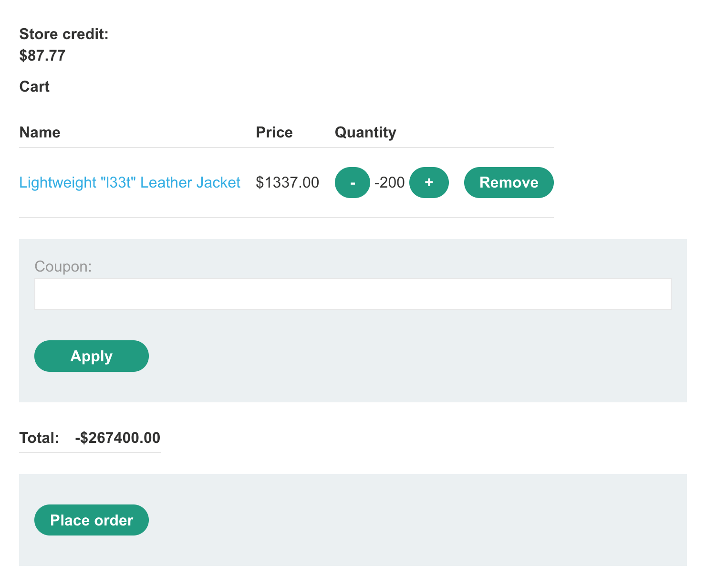Apply the coupon code
Image resolution: width=706 pixels, height=588 pixels.
coord(92,356)
